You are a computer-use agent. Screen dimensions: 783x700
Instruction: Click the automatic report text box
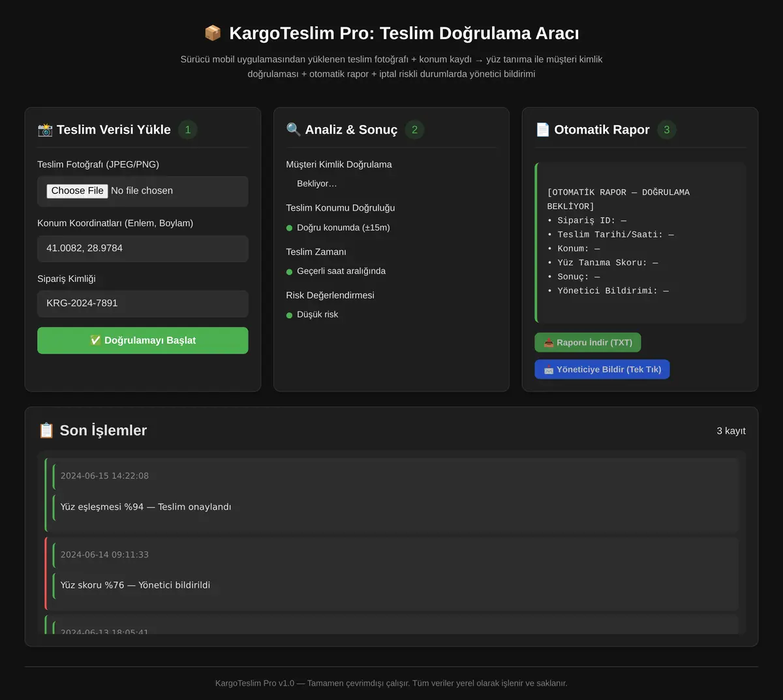tap(640, 243)
